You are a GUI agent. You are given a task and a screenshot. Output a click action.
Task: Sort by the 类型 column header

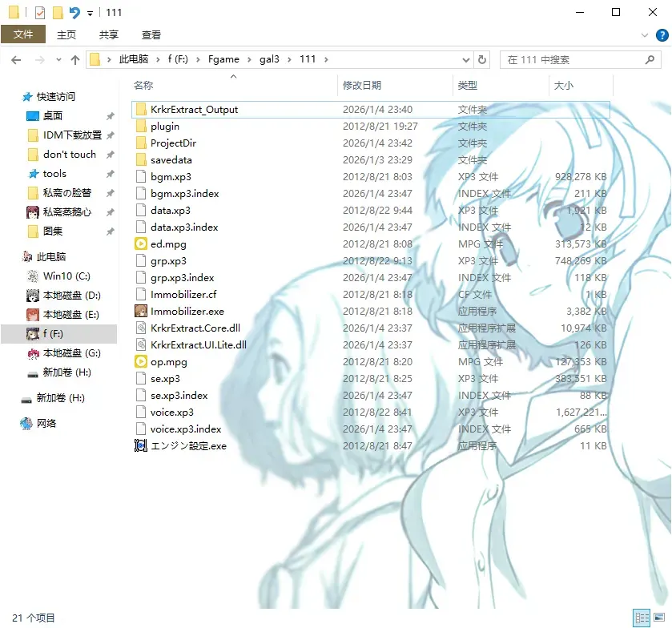pos(467,85)
